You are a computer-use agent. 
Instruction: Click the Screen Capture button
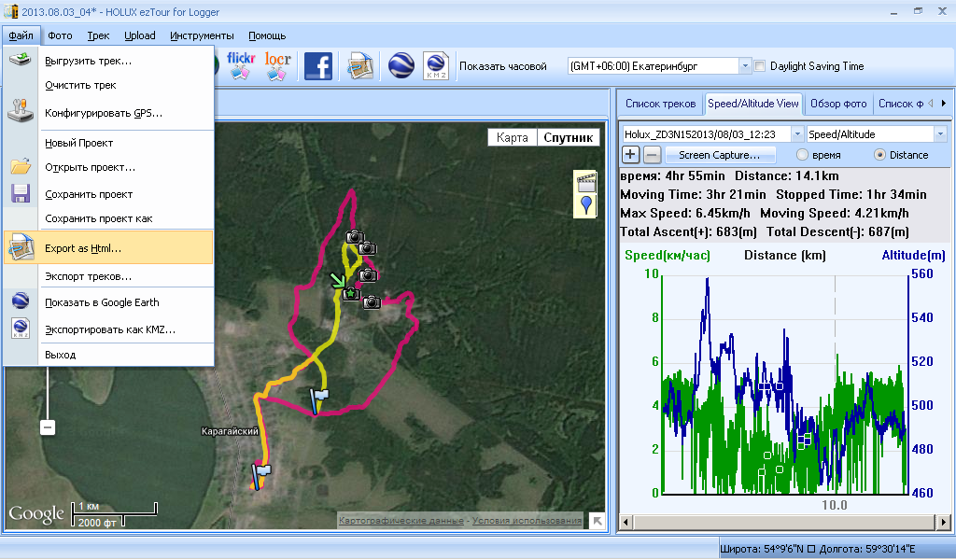pos(720,155)
